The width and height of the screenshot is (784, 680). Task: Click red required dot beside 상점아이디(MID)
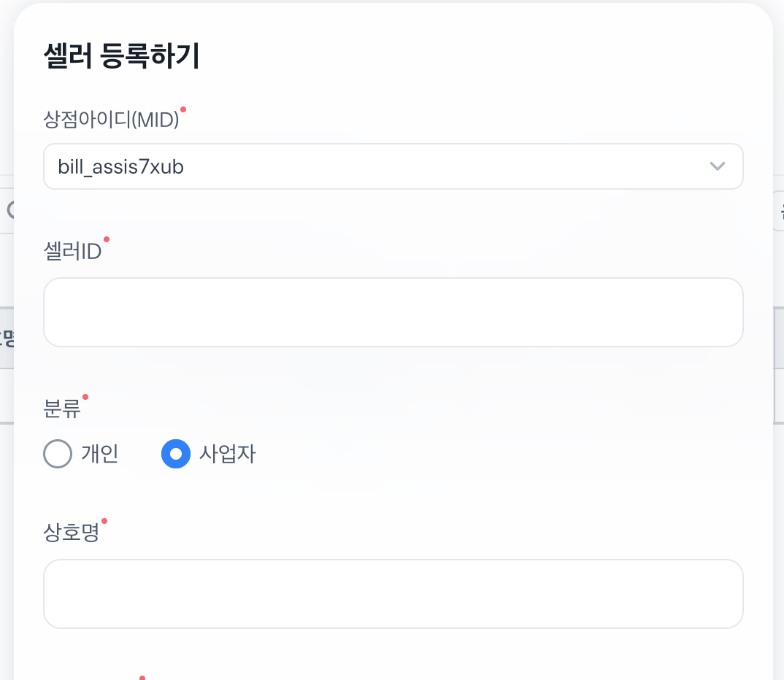point(183,109)
